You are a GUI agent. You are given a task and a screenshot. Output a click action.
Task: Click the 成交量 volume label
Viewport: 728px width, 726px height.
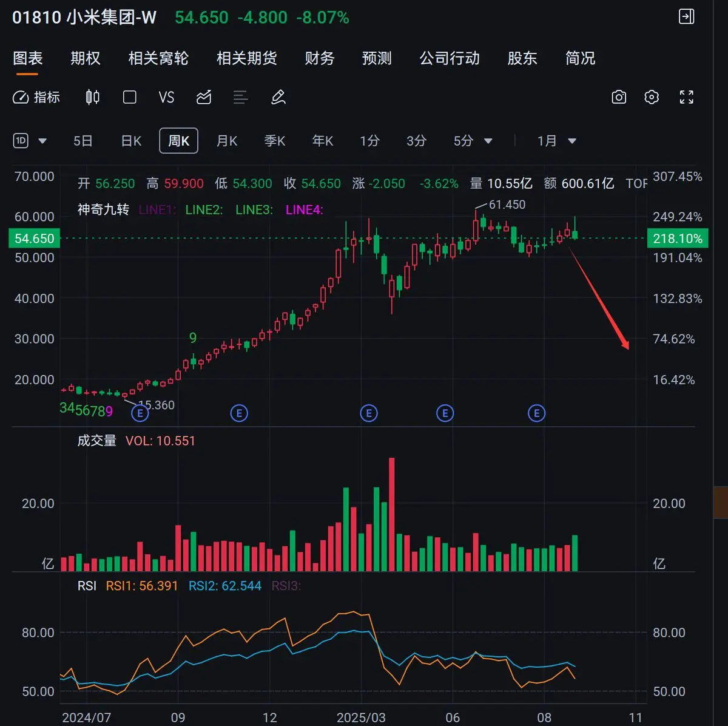click(x=97, y=441)
